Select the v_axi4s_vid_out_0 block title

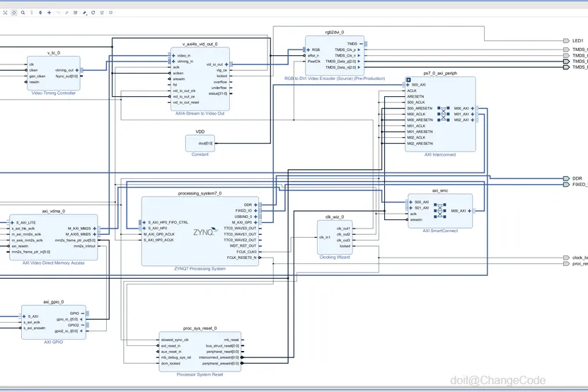pyautogui.click(x=200, y=44)
